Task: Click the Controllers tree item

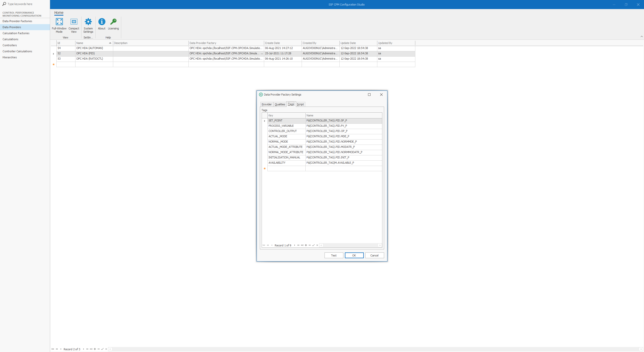Action: click(x=10, y=45)
